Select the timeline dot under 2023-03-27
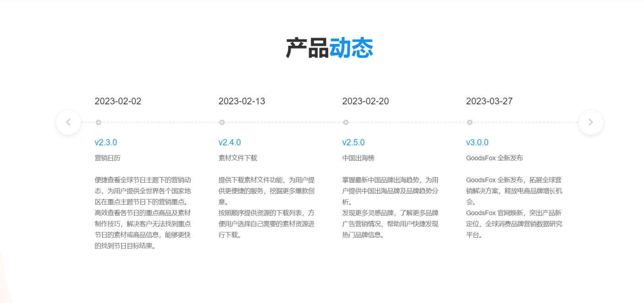The image size is (644, 303). 470,122
